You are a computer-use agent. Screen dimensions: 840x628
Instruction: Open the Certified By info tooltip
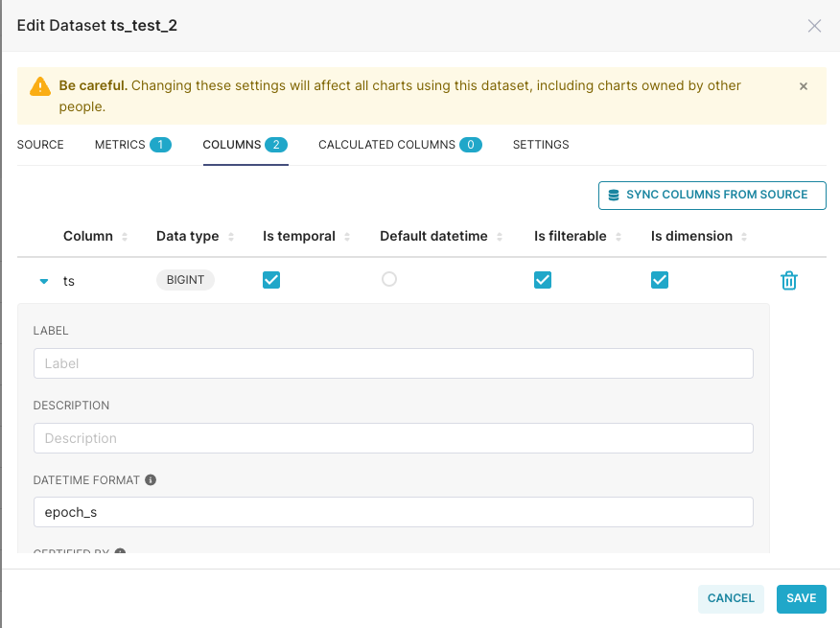(118, 554)
